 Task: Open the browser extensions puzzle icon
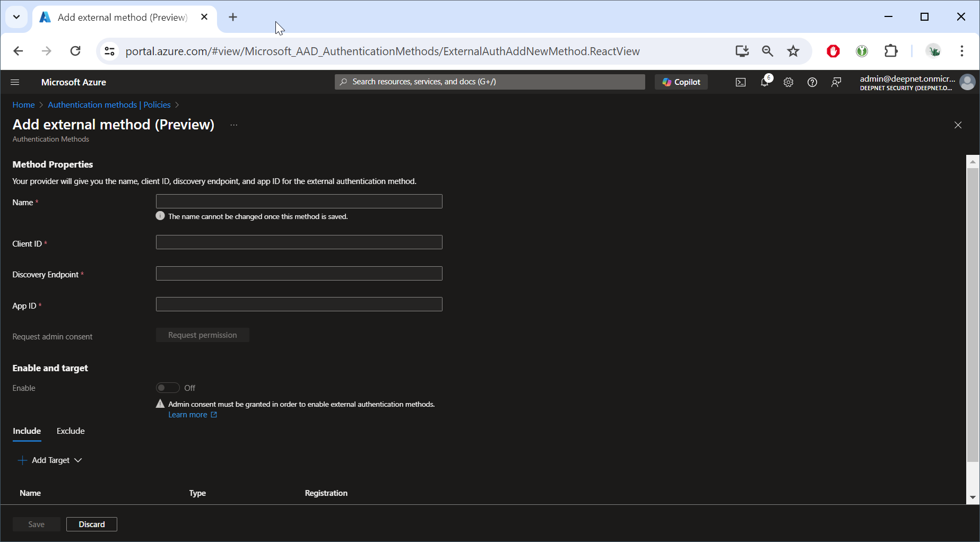(x=891, y=51)
